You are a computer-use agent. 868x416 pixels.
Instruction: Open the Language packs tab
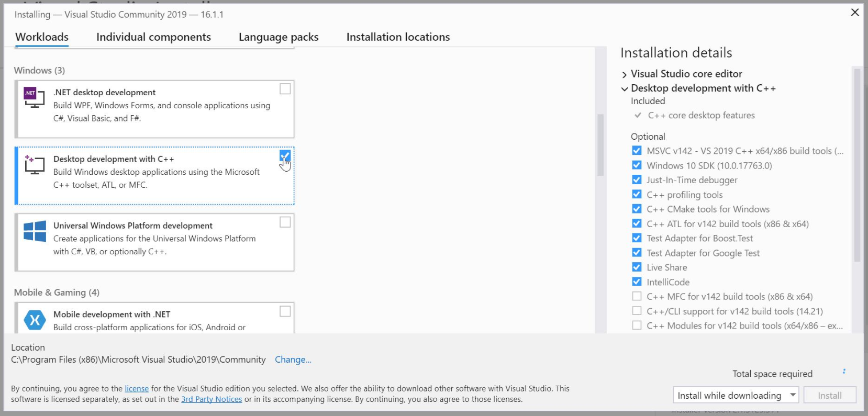pyautogui.click(x=279, y=37)
